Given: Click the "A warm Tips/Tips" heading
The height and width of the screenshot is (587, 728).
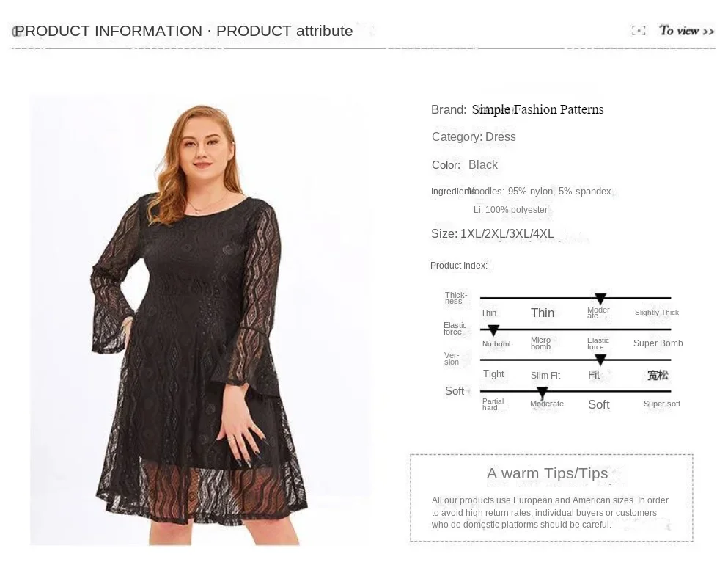Looking at the screenshot, I should (547, 473).
